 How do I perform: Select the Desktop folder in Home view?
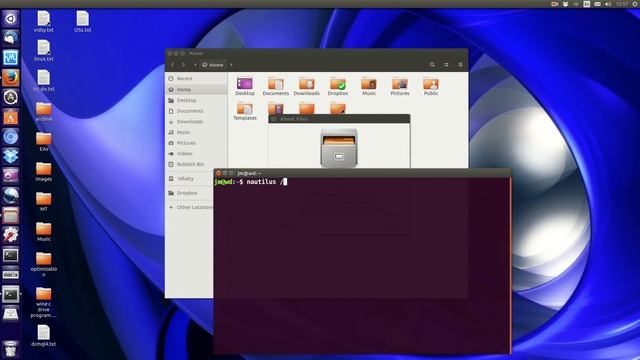pos(244,87)
